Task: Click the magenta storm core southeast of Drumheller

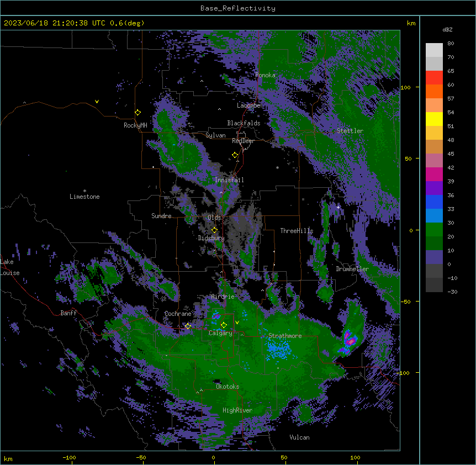Action: tap(350, 341)
